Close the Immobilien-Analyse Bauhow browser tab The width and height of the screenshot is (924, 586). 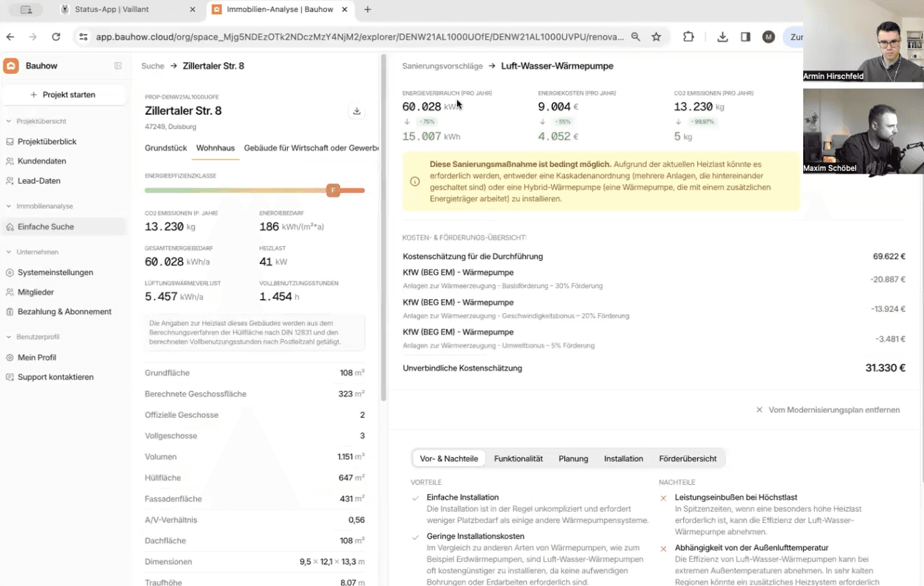(x=345, y=9)
